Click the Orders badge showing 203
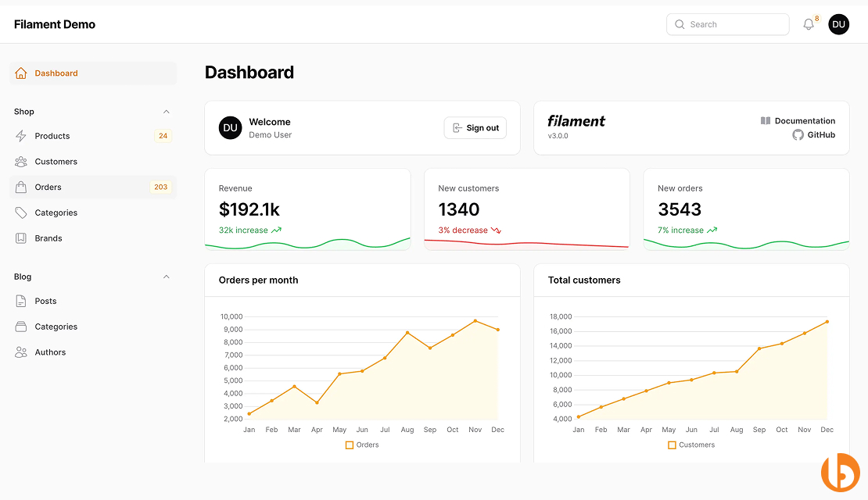This screenshot has height=500, width=868. click(160, 187)
